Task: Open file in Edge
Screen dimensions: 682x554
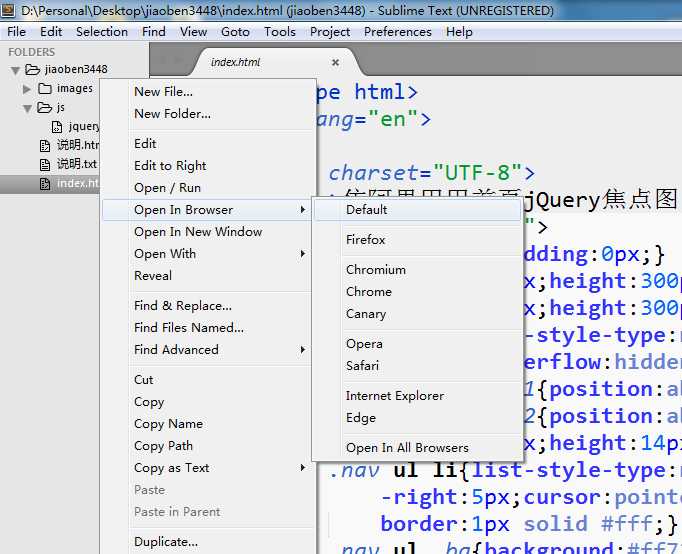Action: [417, 417]
